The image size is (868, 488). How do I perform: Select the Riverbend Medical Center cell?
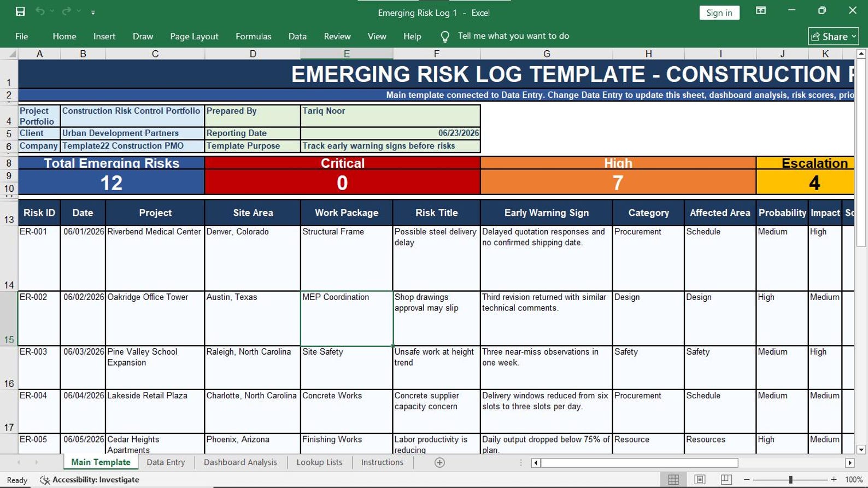coord(155,258)
